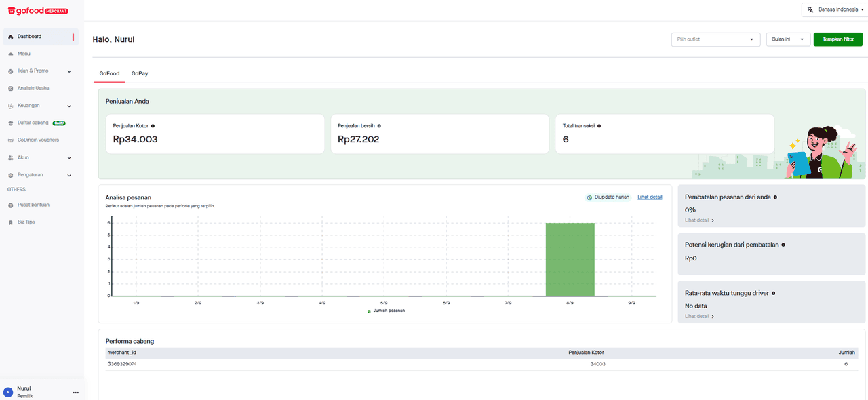Click the Penjualan Kotor info icon
Screen dimensions: 868x400
tap(153, 126)
